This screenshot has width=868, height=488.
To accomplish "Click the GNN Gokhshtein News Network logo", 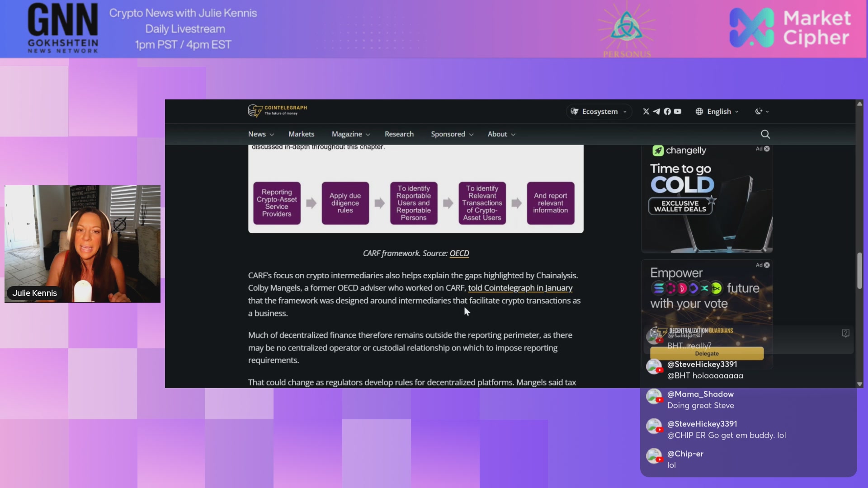I will pyautogui.click(x=63, y=28).
